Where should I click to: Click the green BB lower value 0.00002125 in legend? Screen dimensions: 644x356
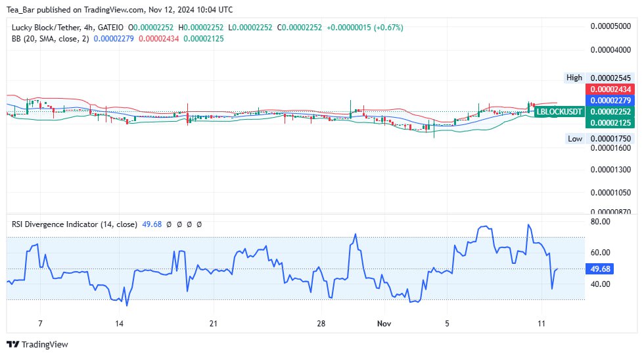204,39
